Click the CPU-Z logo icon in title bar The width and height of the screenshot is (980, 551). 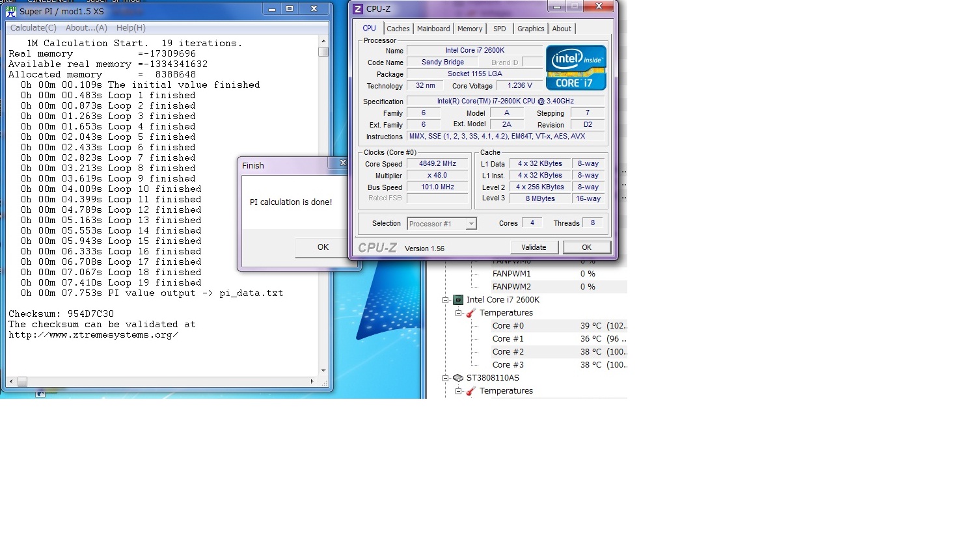point(358,9)
